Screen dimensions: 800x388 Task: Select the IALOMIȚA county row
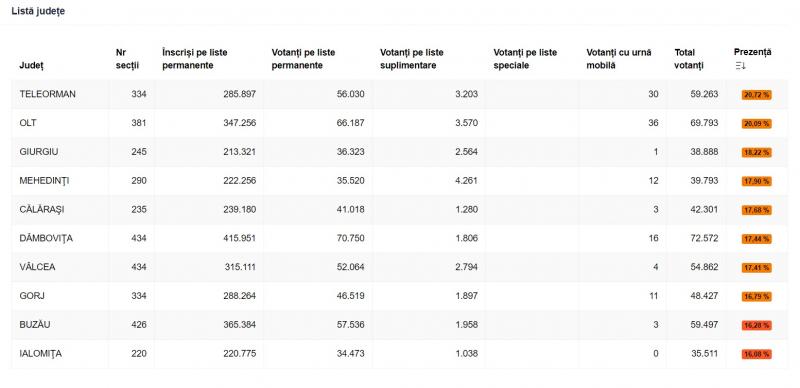pyautogui.click(x=399, y=354)
